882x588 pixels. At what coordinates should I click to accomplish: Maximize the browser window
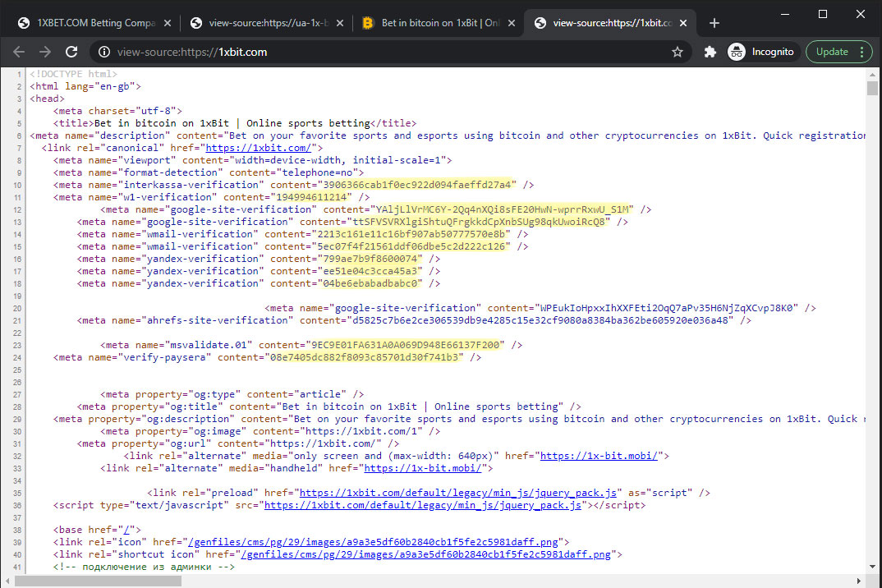pyautogui.click(x=822, y=14)
